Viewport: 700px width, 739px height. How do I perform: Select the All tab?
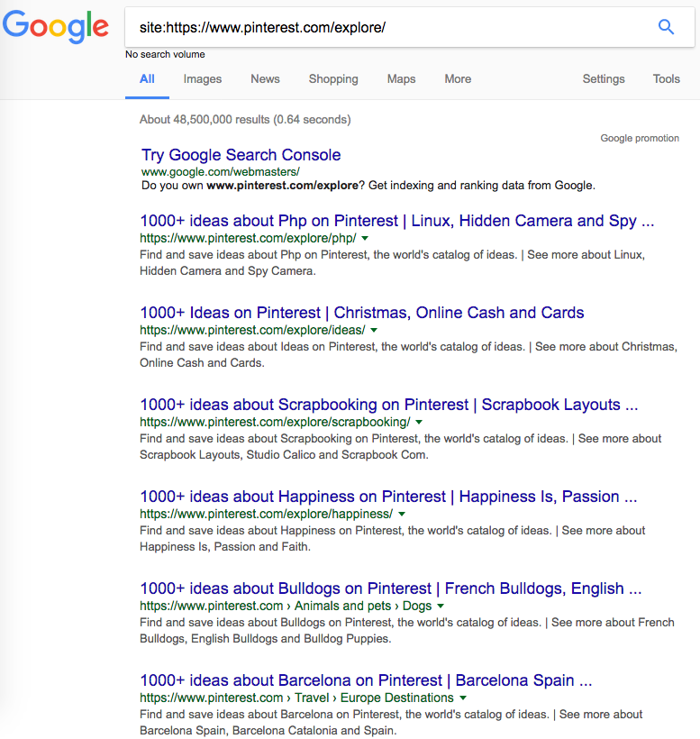coord(147,79)
